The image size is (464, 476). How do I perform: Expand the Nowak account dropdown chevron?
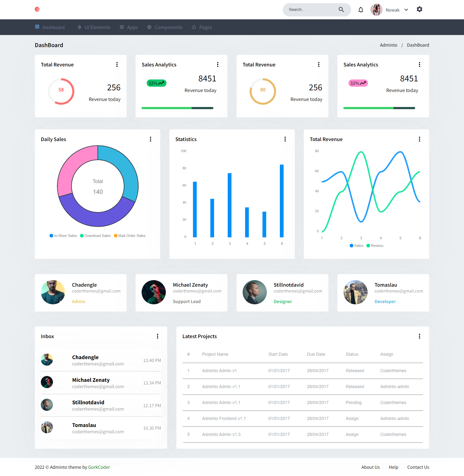coord(406,9)
